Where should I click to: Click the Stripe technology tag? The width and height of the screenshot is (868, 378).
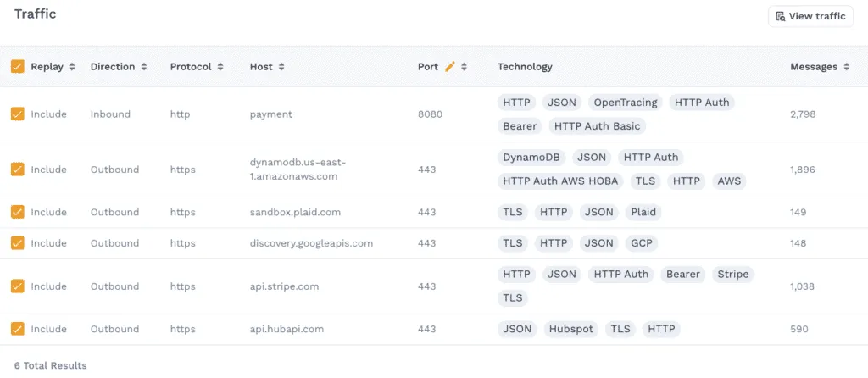point(732,275)
